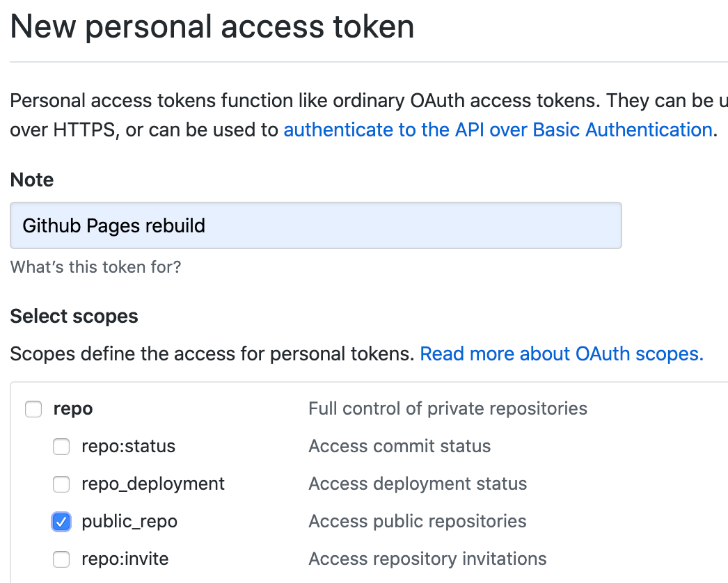Uncheck the public_repo scope checkbox
This screenshot has width=728, height=583.
[x=61, y=522]
